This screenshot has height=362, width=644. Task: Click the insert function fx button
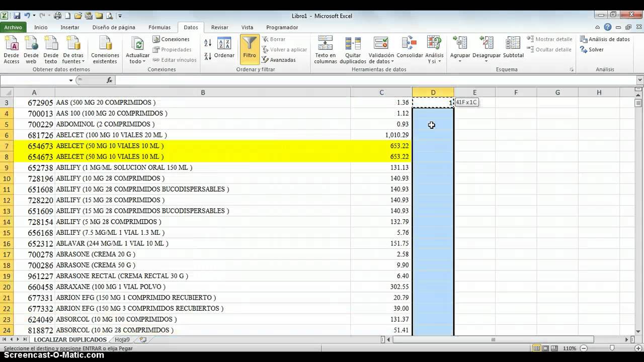click(109, 80)
